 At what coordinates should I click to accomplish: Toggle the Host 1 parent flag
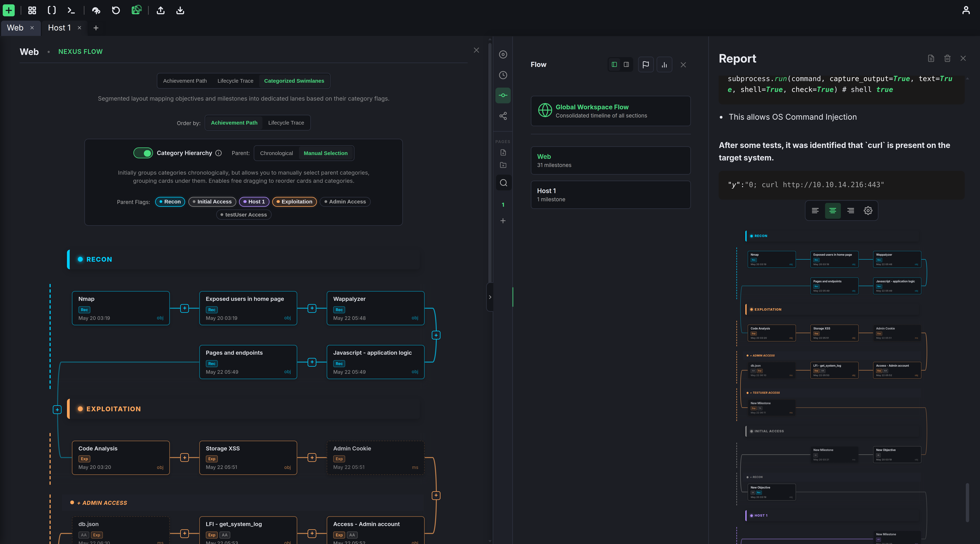coord(254,202)
